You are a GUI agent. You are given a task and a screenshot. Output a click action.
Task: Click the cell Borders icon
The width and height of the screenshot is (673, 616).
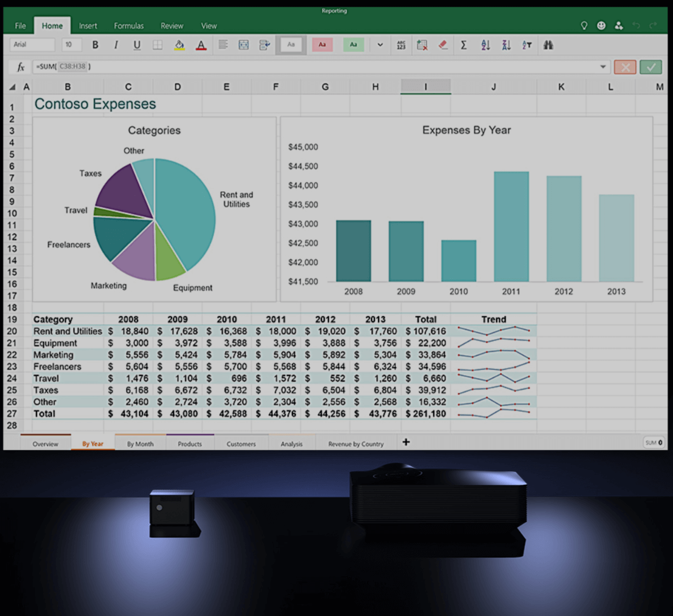[158, 45]
